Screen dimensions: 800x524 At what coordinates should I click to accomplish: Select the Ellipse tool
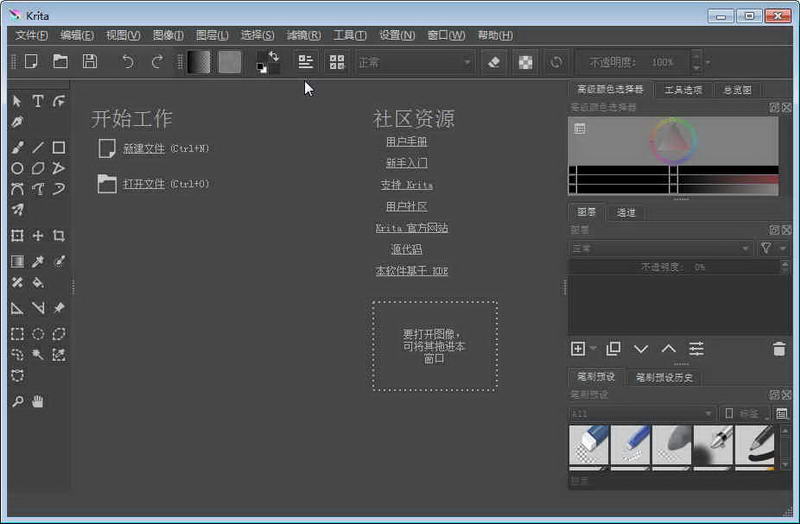pyautogui.click(x=17, y=168)
